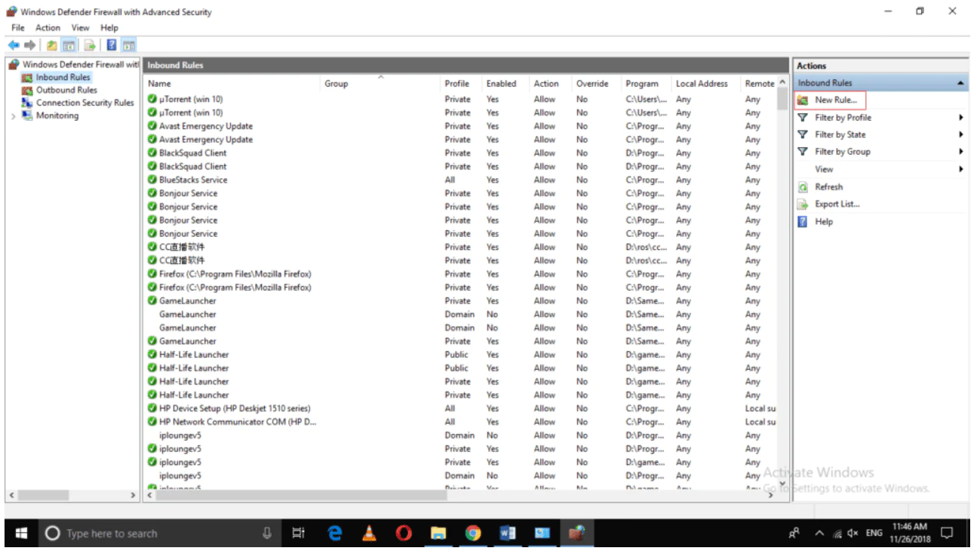Collapse the Inbound Rules actions section

pos(960,83)
